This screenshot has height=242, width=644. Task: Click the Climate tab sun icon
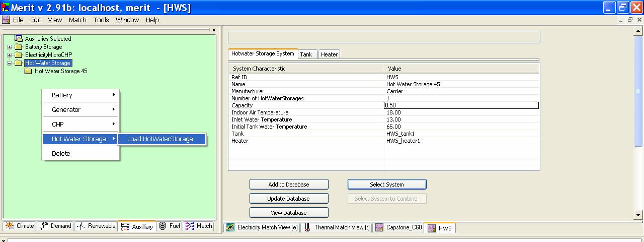[10, 226]
